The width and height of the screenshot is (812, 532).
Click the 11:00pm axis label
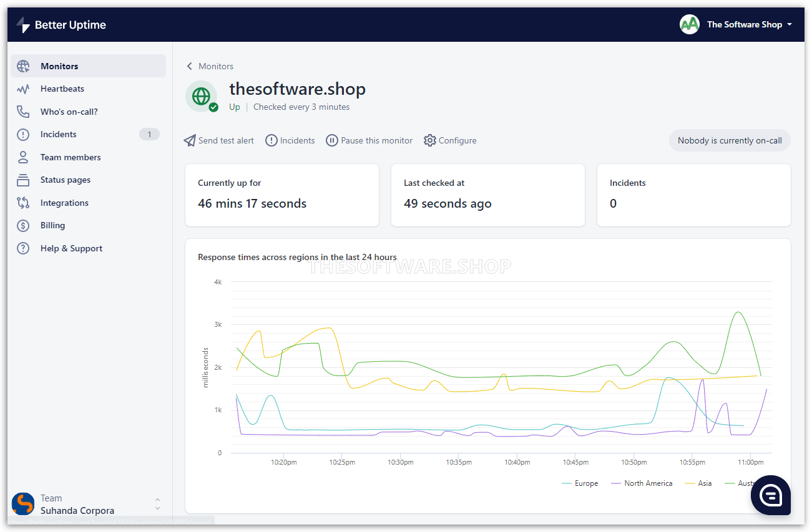(750, 462)
